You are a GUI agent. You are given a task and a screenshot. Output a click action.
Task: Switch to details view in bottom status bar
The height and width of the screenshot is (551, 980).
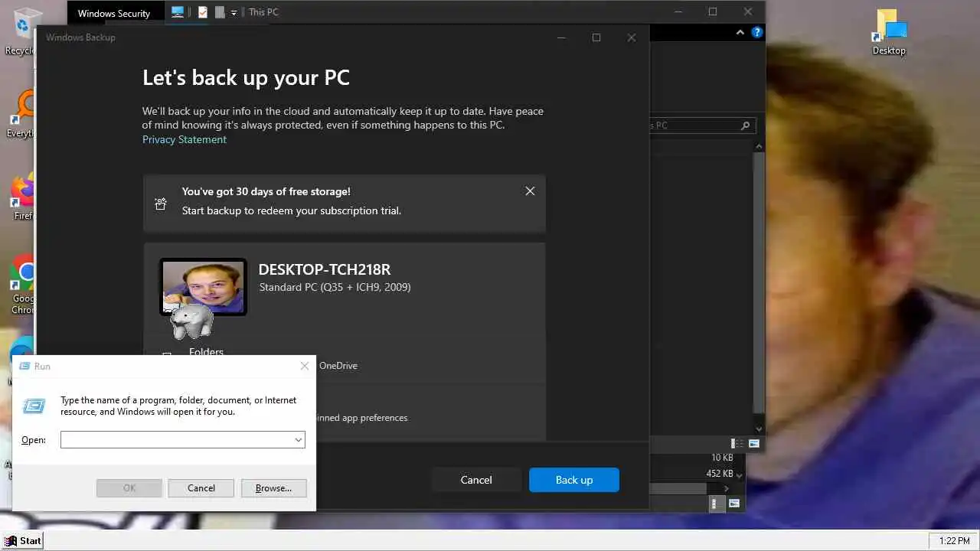(717, 503)
